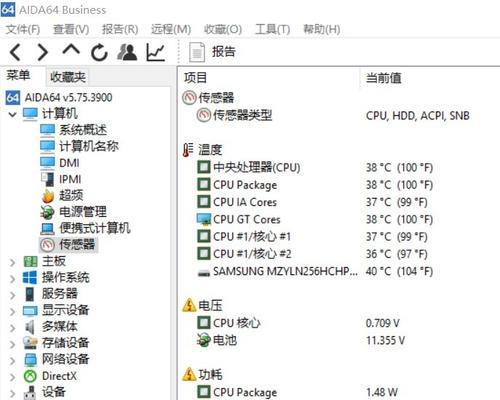Select the CPU #1/核心 #2 row
Screen dimensions: 500x400
point(313,254)
